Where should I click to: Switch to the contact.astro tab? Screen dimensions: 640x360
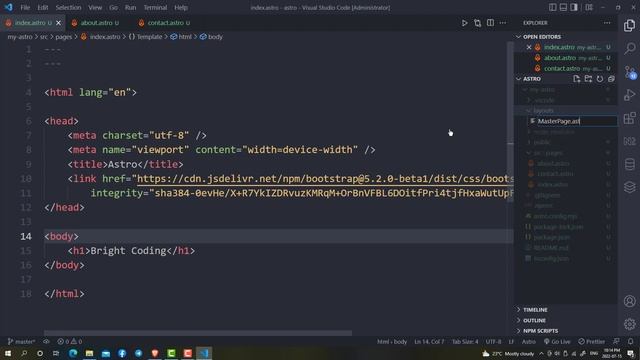pyautogui.click(x=166, y=23)
